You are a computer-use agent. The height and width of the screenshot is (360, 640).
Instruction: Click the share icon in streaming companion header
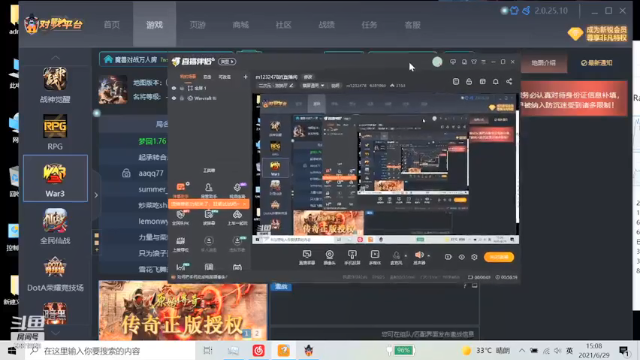(509, 82)
